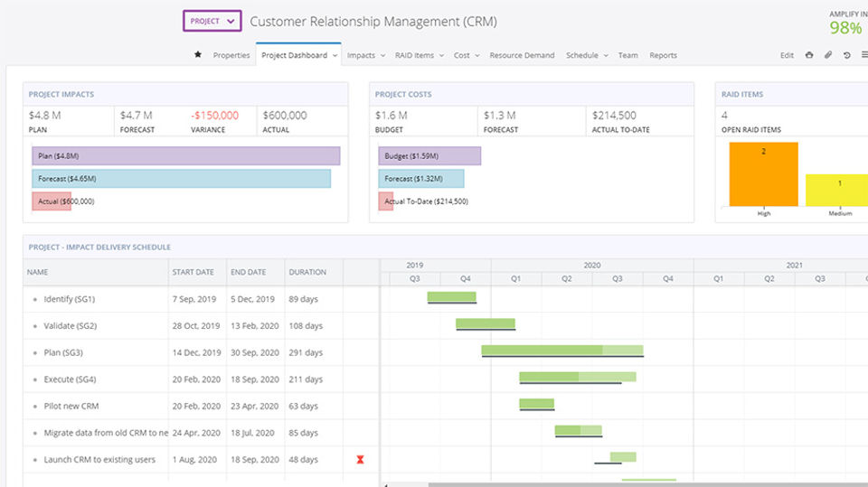Click the PROJECT COSTS panel title
Image resolution: width=868 pixels, height=487 pixels.
pos(403,94)
